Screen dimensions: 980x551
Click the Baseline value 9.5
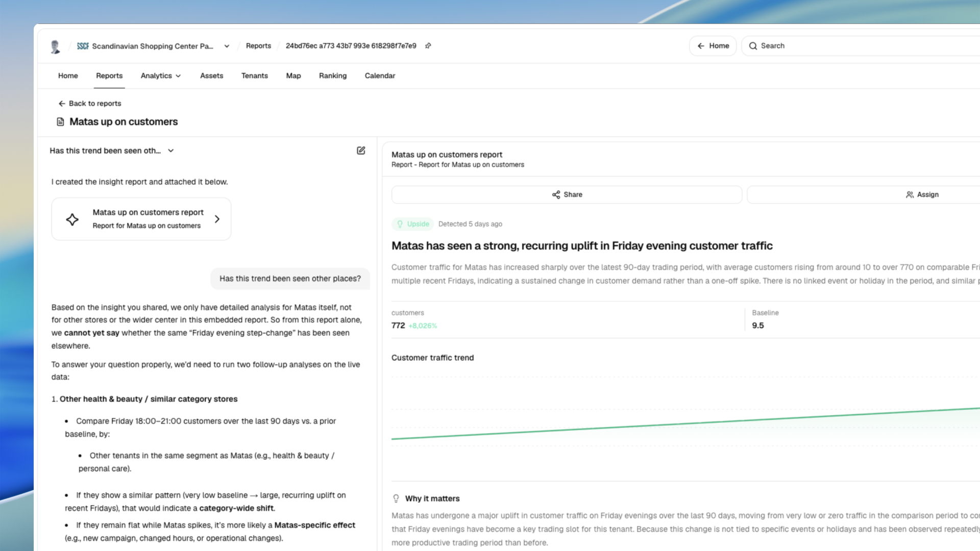(758, 325)
